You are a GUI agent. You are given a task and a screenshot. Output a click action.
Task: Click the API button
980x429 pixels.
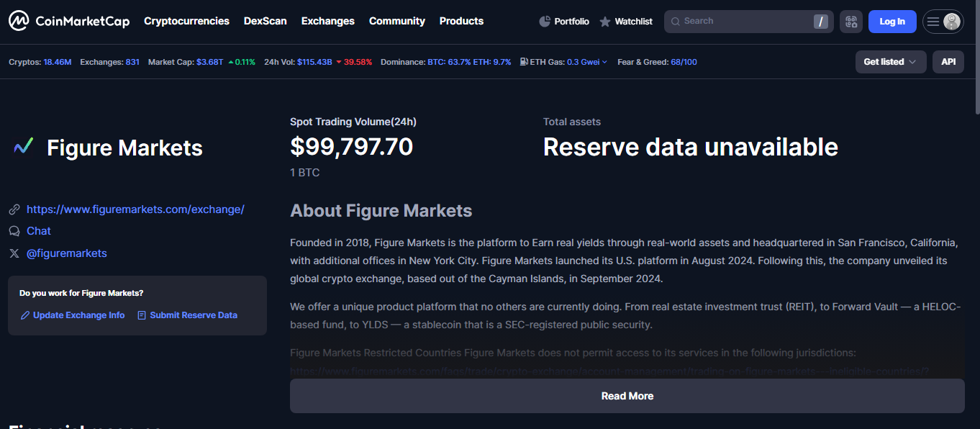pyautogui.click(x=948, y=62)
